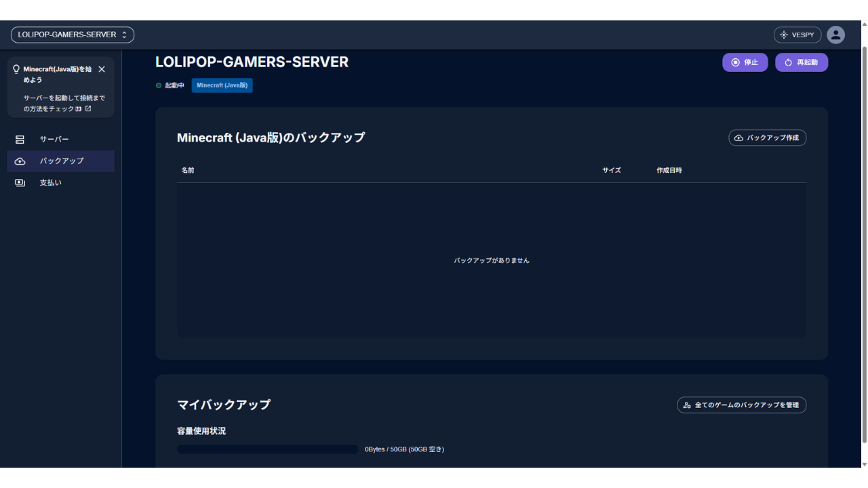Image resolution: width=868 pixels, height=488 pixels.
Task: Click the 名前 column header
Action: point(188,170)
